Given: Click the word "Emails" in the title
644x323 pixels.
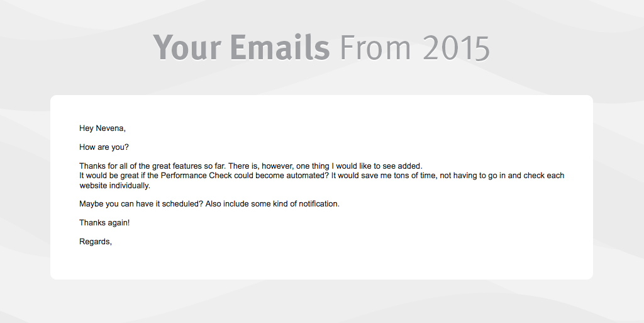Looking at the screenshot, I should point(279,47).
